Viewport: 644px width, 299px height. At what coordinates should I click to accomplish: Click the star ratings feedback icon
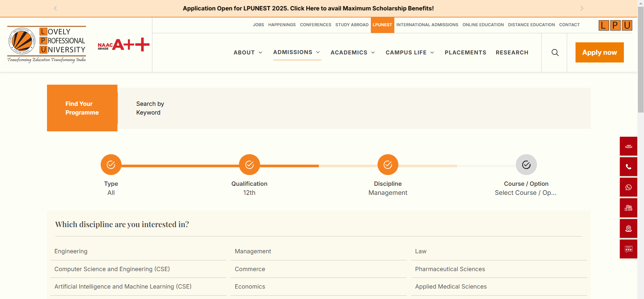click(x=628, y=249)
